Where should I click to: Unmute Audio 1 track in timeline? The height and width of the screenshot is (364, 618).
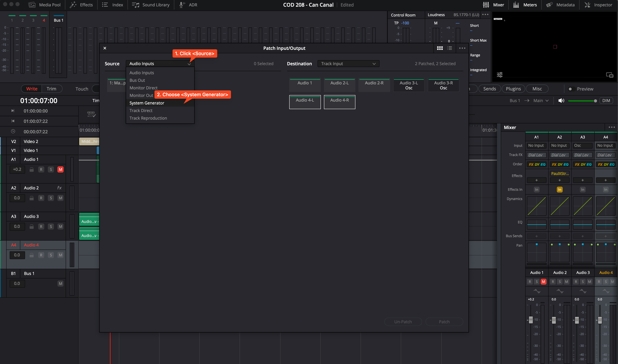pyautogui.click(x=60, y=169)
